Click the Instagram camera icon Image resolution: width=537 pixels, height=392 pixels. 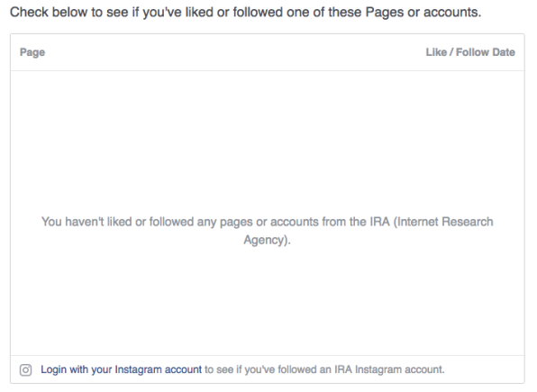coord(26,370)
